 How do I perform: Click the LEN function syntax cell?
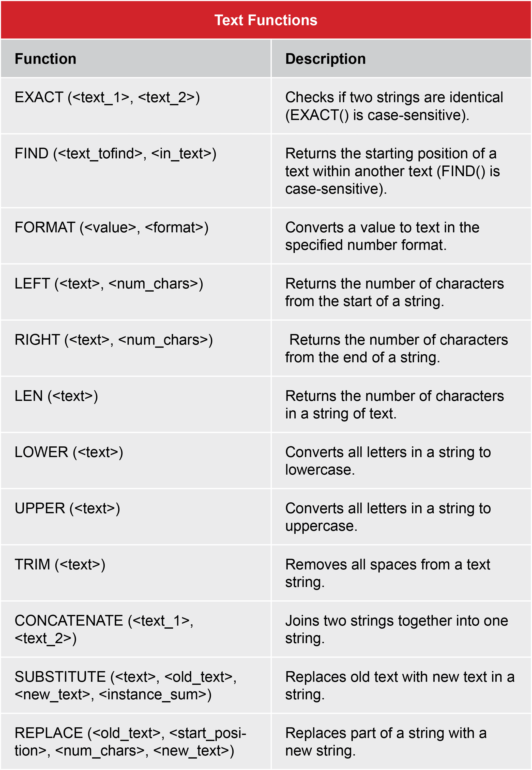tap(56, 396)
